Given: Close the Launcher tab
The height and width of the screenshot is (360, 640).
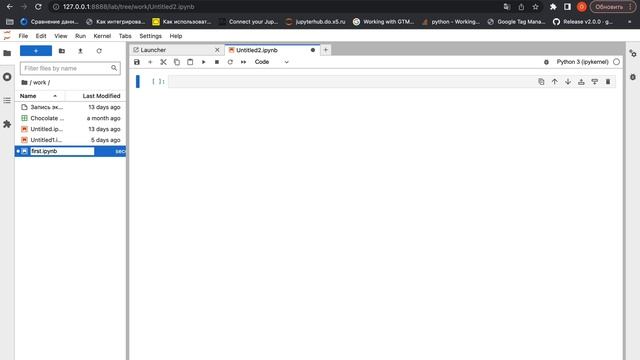Looking at the screenshot, I should coord(217,50).
